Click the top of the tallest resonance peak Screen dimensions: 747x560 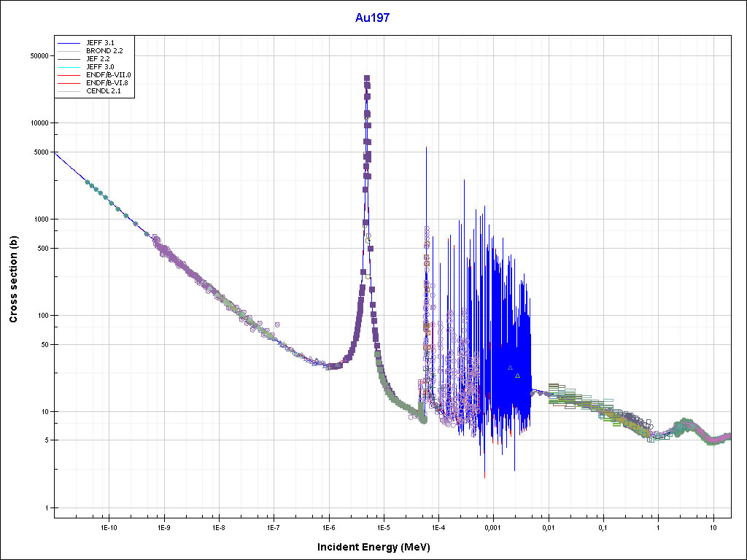367,77
